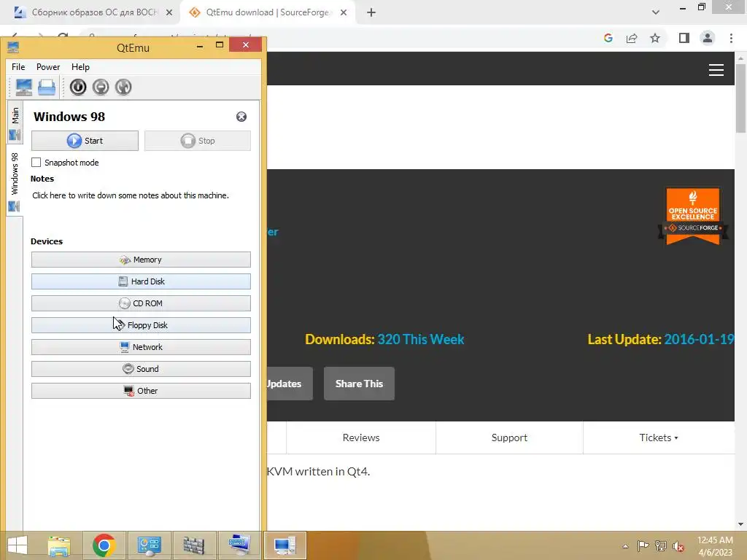The width and height of the screenshot is (747, 560).
Task: Click the Share This button
Action: click(x=359, y=384)
